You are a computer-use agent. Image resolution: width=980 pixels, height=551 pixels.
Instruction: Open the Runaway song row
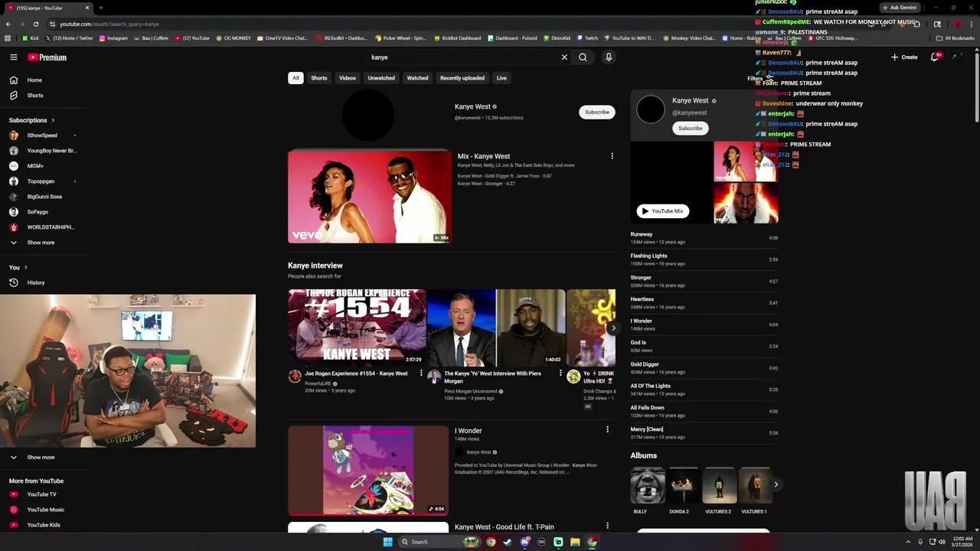704,238
